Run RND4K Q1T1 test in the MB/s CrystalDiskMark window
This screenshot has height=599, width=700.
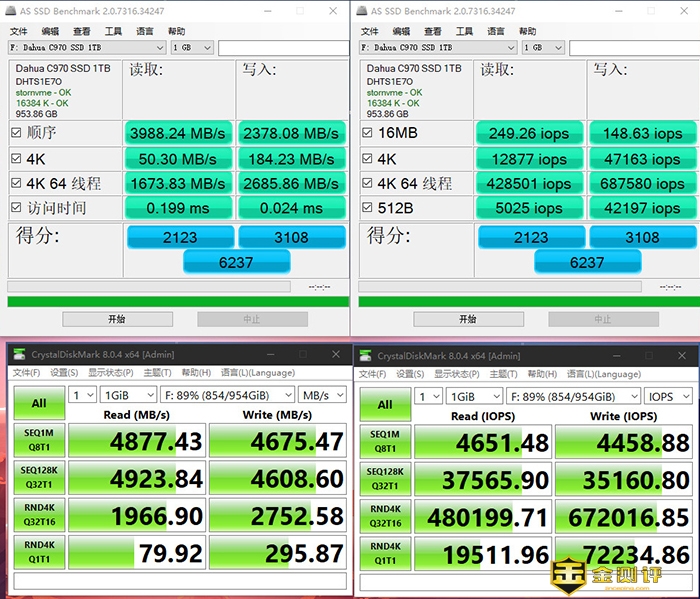(x=39, y=552)
